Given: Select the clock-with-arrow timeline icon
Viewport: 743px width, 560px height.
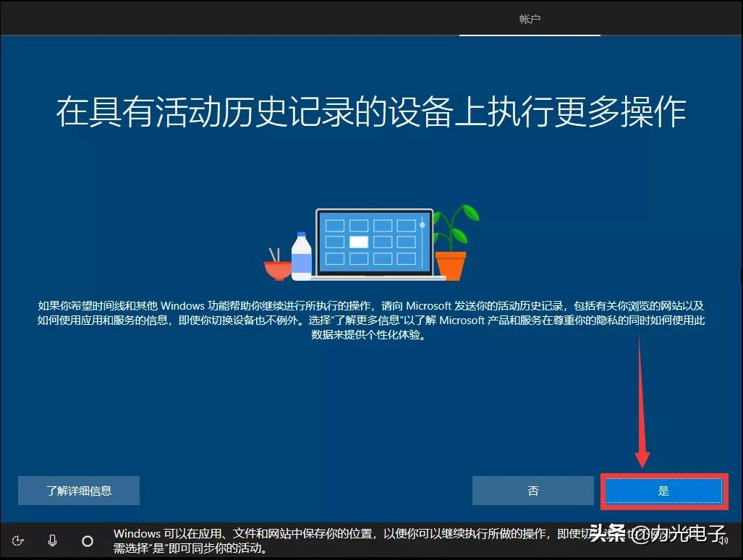Looking at the screenshot, I should pyautogui.click(x=18, y=540).
